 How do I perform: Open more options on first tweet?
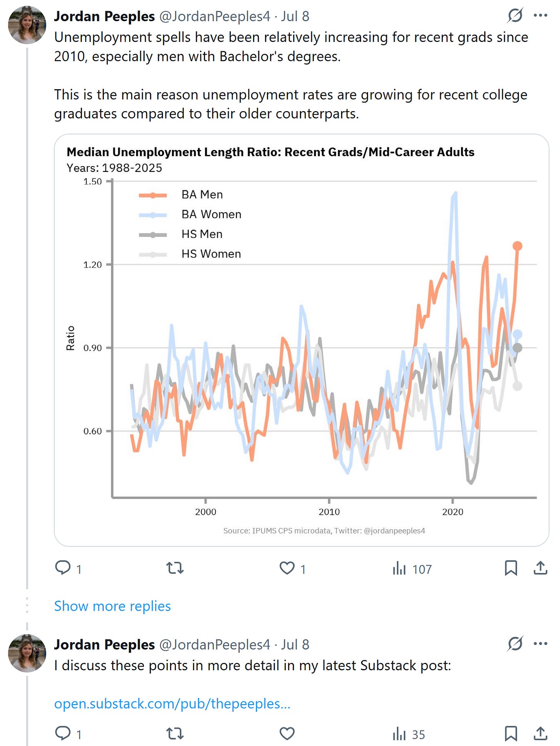[x=540, y=16]
